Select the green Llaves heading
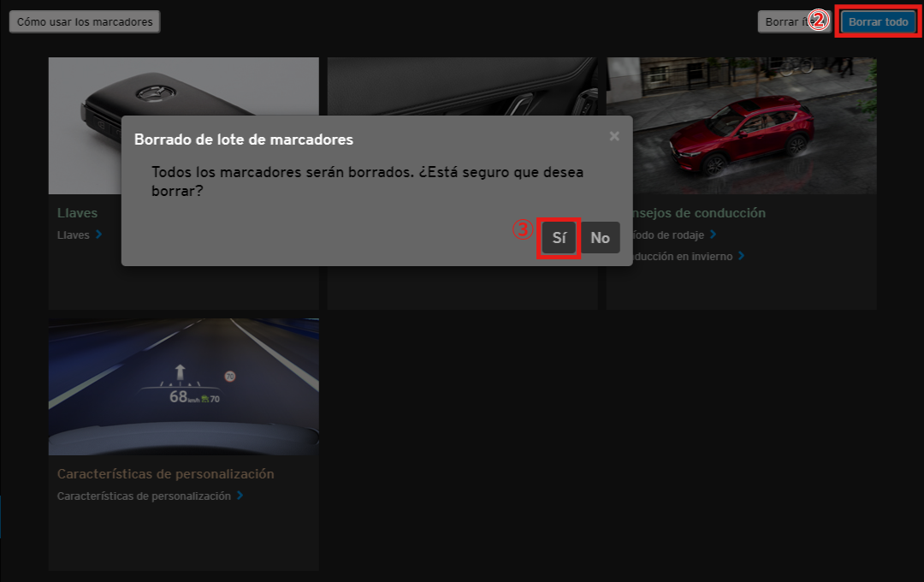The width and height of the screenshot is (924, 582). (x=77, y=213)
